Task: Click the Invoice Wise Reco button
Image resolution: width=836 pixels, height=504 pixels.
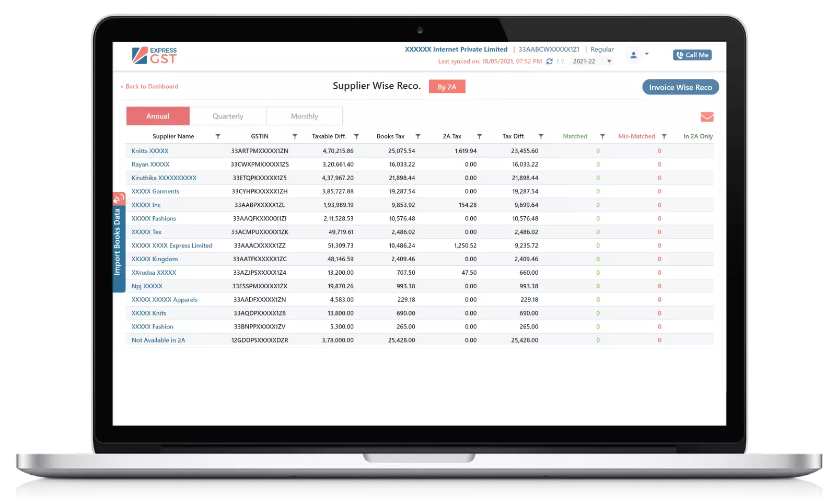Action: [680, 87]
